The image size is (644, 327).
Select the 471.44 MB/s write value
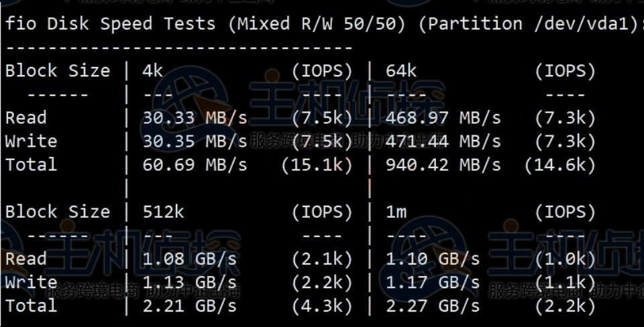[x=443, y=142]
